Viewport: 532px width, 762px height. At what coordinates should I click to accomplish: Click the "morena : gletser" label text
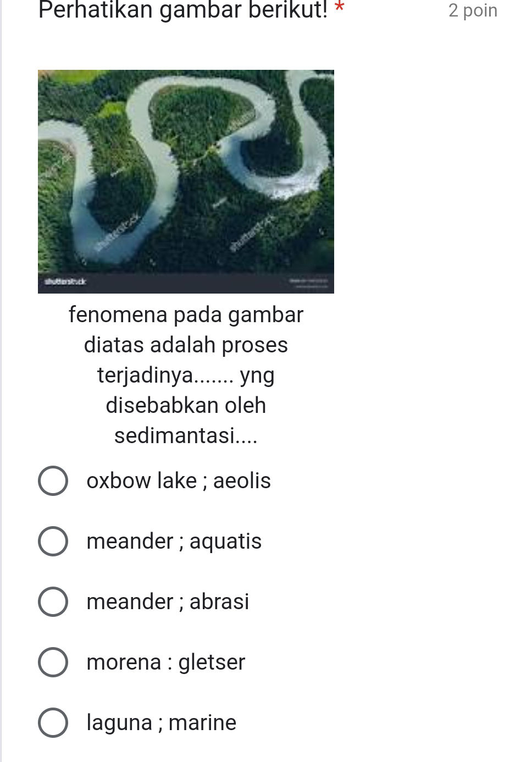pyautogui.click(x=165, y=662)
